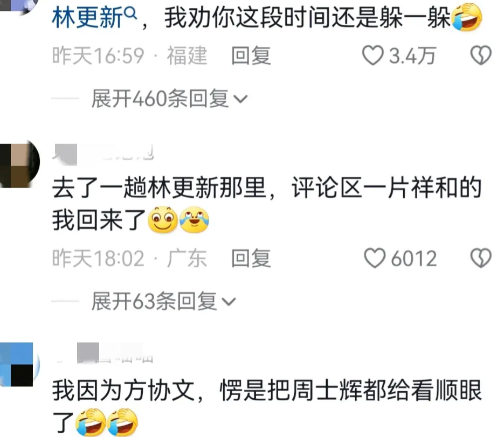This screenshot has height=437, width=504.
Task: Open username above 去了一趟林更新那里 comment
Action: tap(103, 154)
